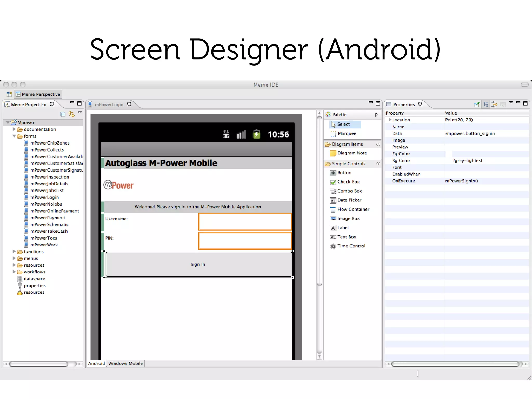Select mPowerInspection in the forms list
The image size is (532, 399).
click(49, 177)
